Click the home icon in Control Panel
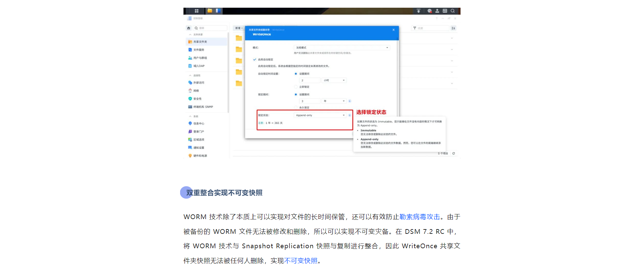This screenshot has height=271, width=644. pos(189,28)
